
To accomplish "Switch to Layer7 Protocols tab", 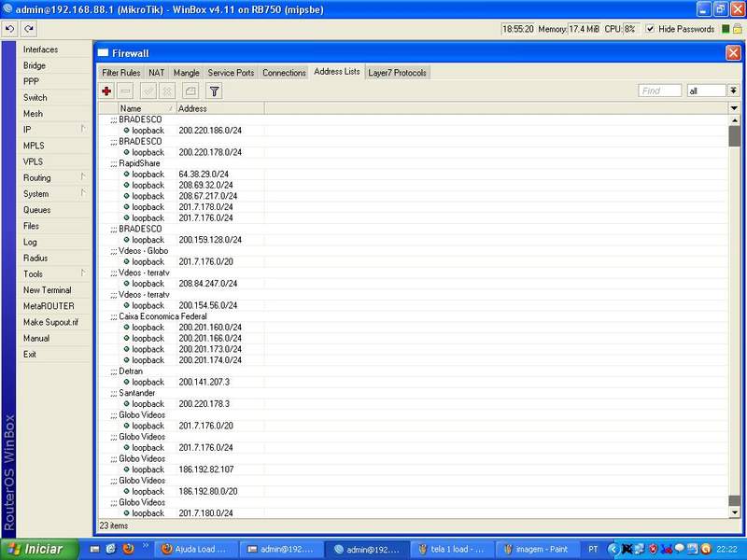I will (398, 73).
